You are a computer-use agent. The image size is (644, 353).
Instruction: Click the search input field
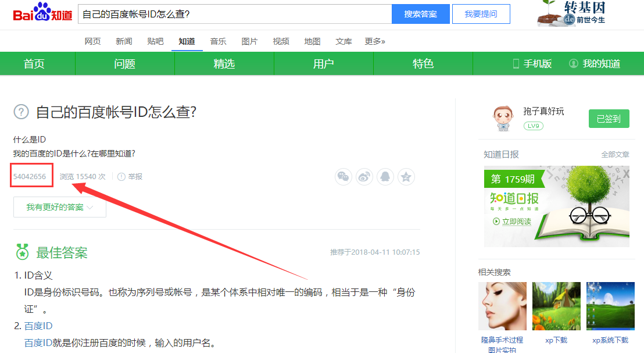[234, 15]
